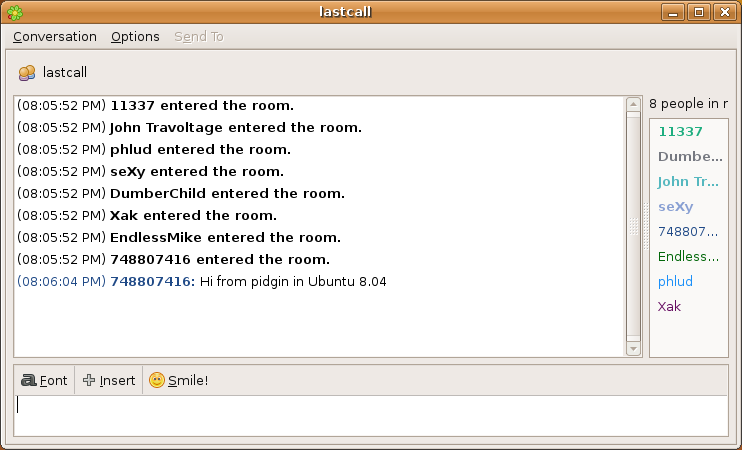Select DumberChild in the user list
The height and width of the screenshot is (450, 742).
[x=689, y=157]
